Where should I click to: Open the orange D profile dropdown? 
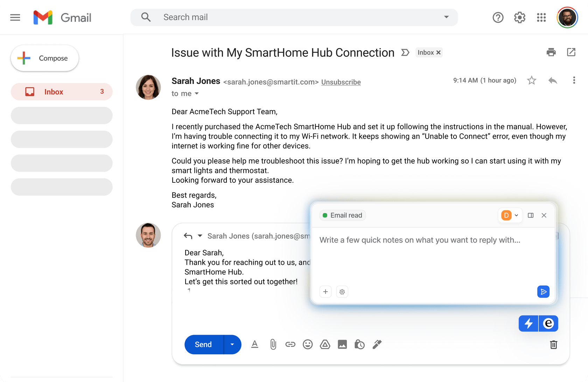510,215
